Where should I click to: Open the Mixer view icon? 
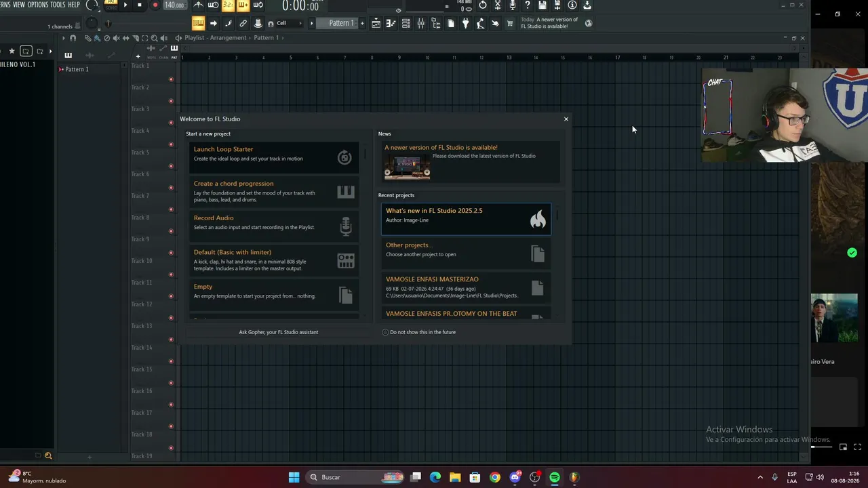(420, 23)
